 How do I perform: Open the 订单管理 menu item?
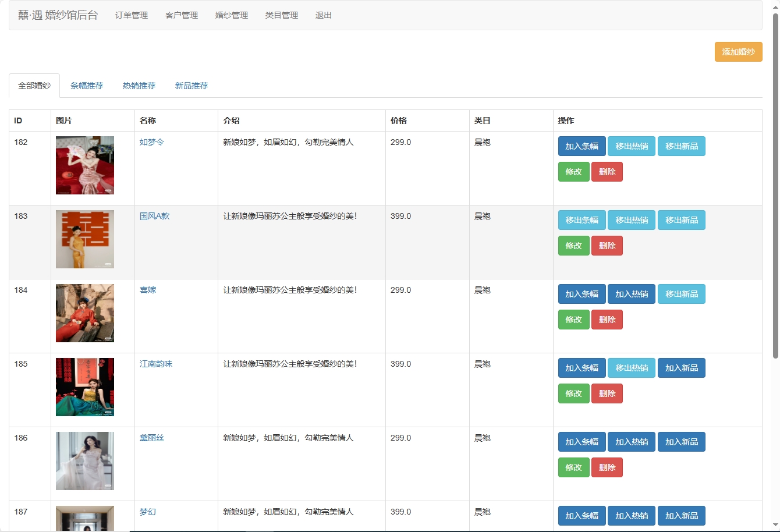[132, 16]
